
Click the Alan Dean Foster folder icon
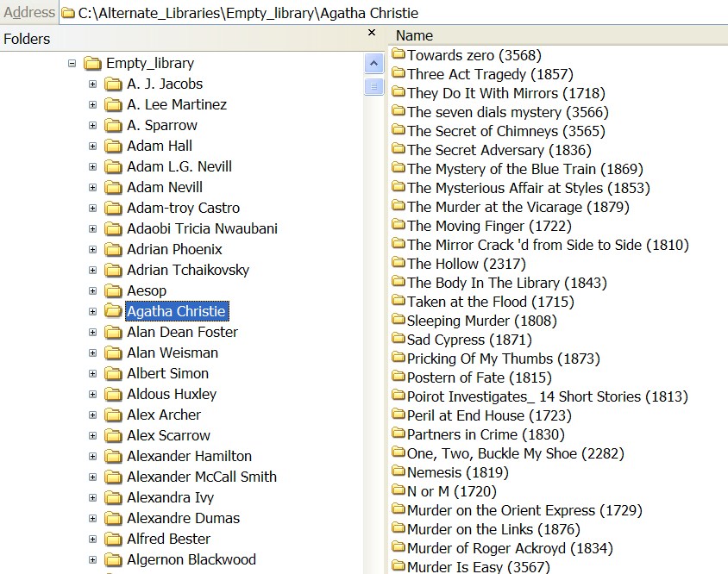pyautogui.click(x=113, y=332)
